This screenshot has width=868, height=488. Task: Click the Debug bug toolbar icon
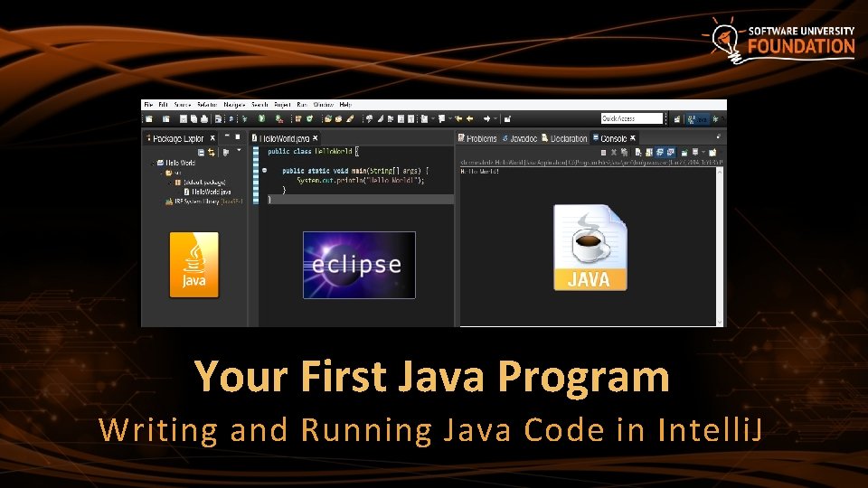pyautogui.click(x=245, y=118)
